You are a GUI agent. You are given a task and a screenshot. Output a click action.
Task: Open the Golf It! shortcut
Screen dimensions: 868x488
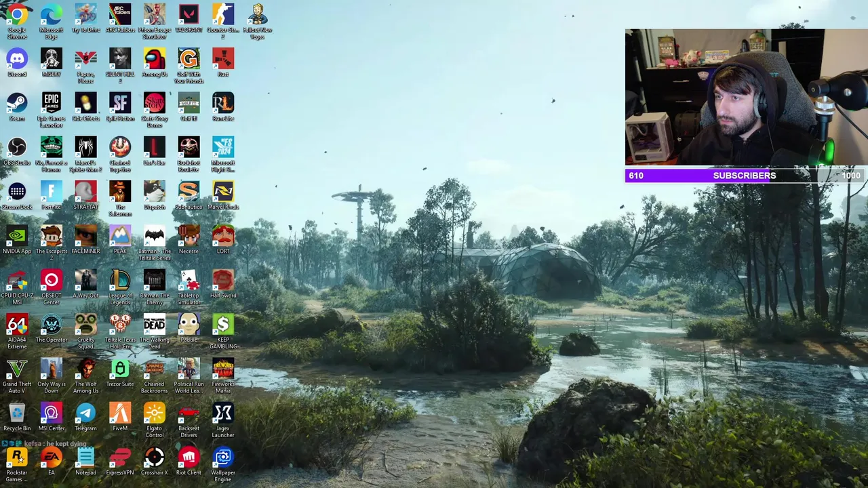(x=189, y=106)
